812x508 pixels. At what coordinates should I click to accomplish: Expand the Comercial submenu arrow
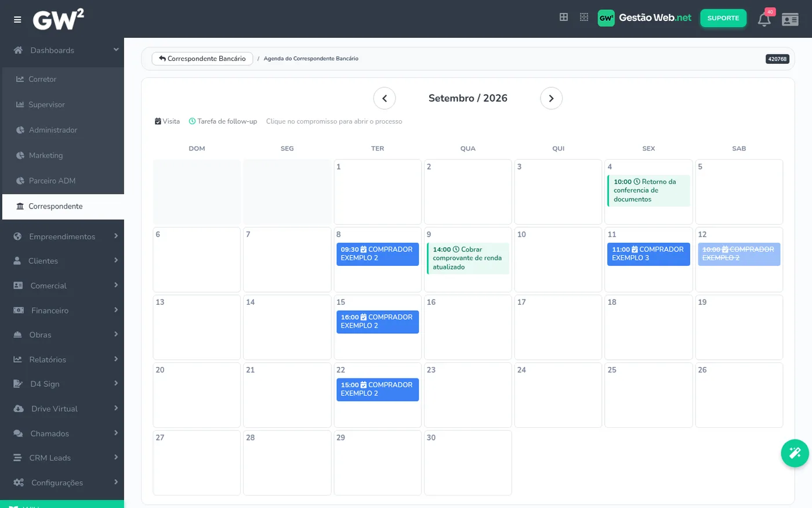point(116,285)
